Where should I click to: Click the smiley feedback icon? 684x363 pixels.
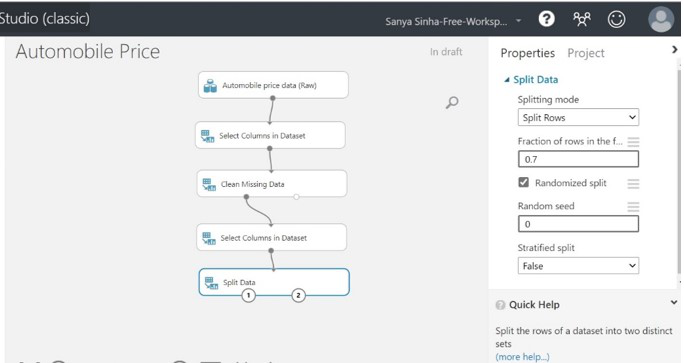coord(616,19)
